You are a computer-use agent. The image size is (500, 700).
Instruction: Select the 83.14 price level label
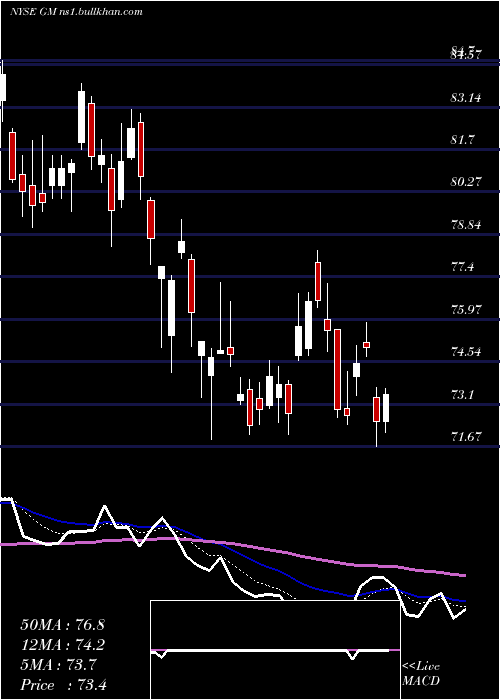click(466, 97)
